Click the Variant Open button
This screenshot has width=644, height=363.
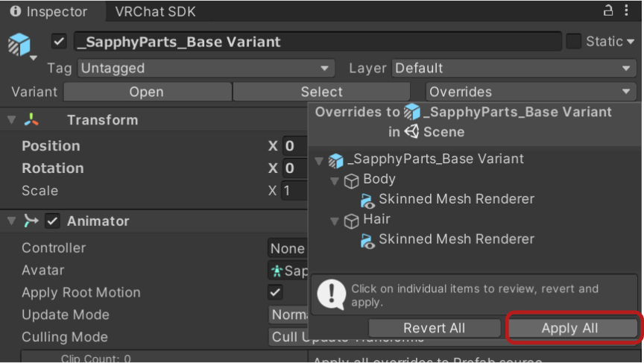click(148, 92)
